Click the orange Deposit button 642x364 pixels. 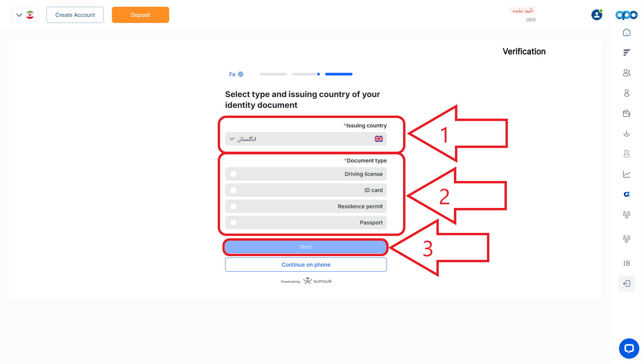click(x=141, y=15)
